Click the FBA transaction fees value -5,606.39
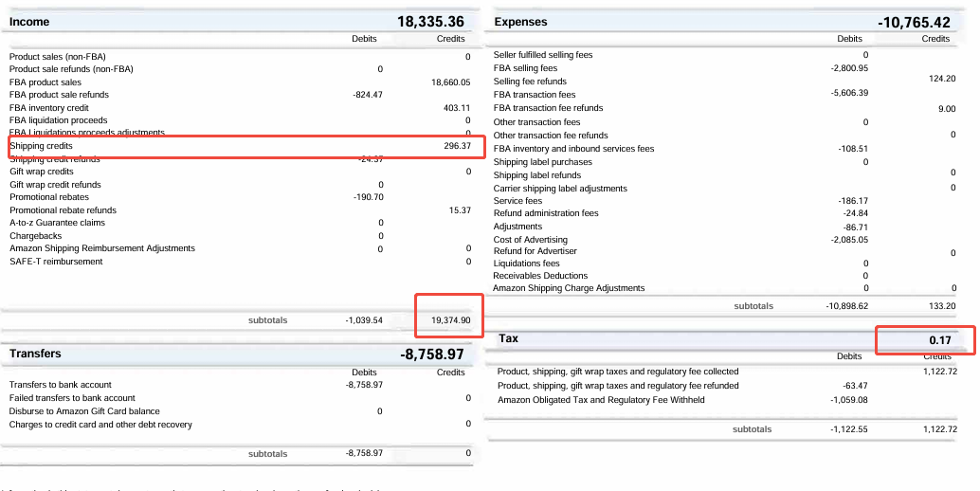This screenshot has height=491, width=980. point(849,94)
